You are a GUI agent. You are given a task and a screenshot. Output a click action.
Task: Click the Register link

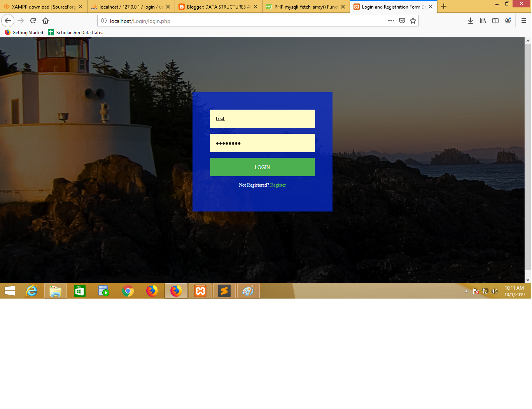[x=278, y=185]
